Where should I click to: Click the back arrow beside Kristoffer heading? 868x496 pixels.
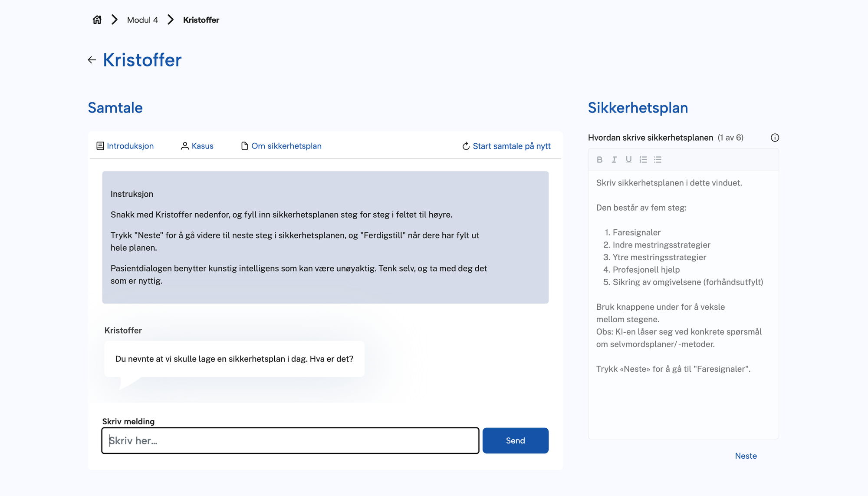pos(92,60)
